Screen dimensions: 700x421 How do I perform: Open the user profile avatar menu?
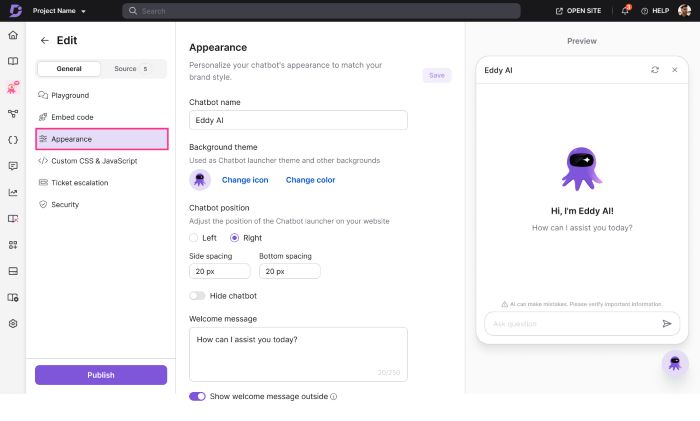coord(684,11)
